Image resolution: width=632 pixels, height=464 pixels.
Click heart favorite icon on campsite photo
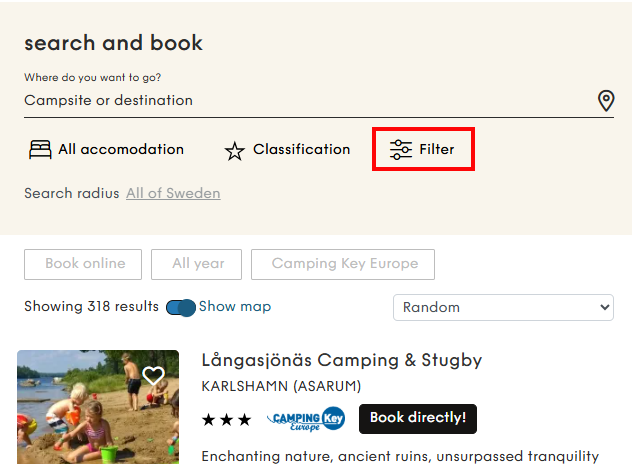click(x=153, y=376)
